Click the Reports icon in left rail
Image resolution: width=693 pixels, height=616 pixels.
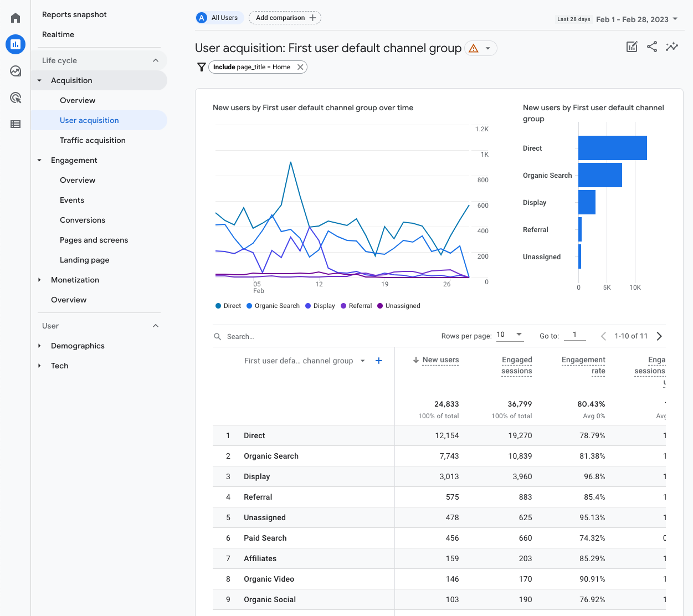[x=16, y=44]
